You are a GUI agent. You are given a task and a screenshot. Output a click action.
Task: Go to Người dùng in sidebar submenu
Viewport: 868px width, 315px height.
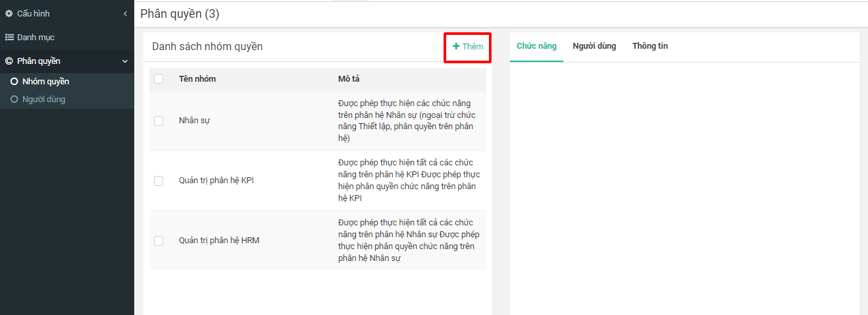pyautogui.click(x=43, y=100)
